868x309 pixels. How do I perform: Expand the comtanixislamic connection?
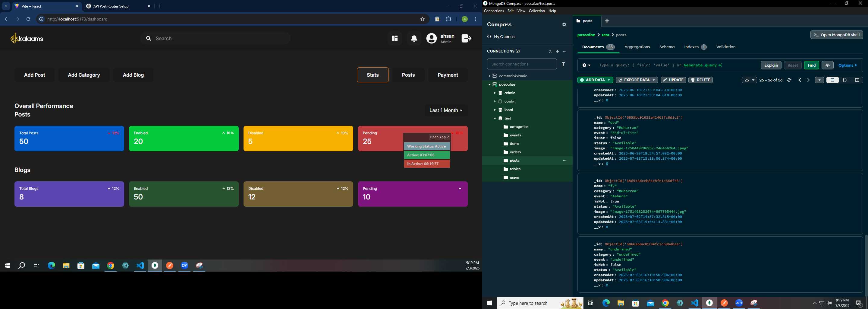tap(489, 76)
